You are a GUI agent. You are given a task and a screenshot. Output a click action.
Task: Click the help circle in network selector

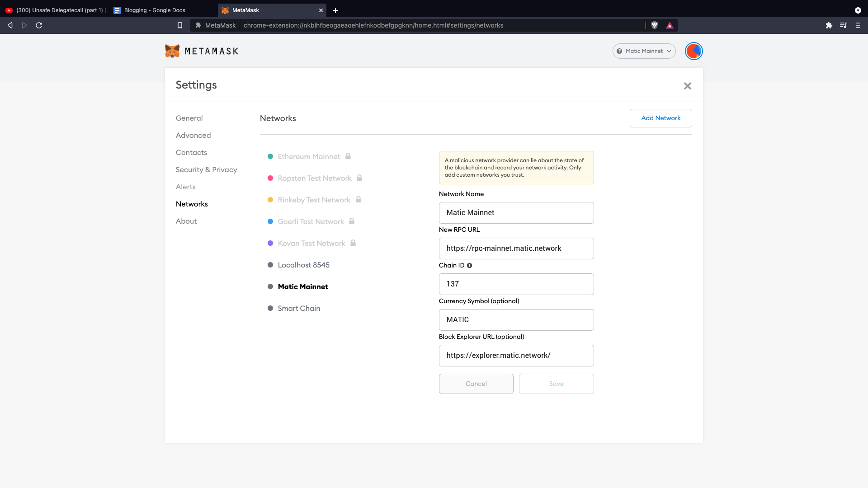pos(619,51)
